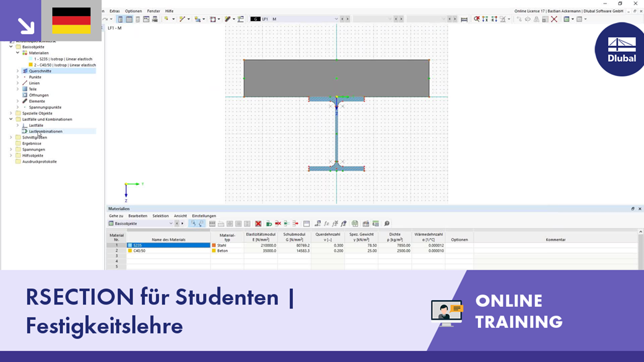The height and width of the screenshot is (362, 644).
Task: Open Selektion menu in Materialien panel
Action: [x=160, y=216]
